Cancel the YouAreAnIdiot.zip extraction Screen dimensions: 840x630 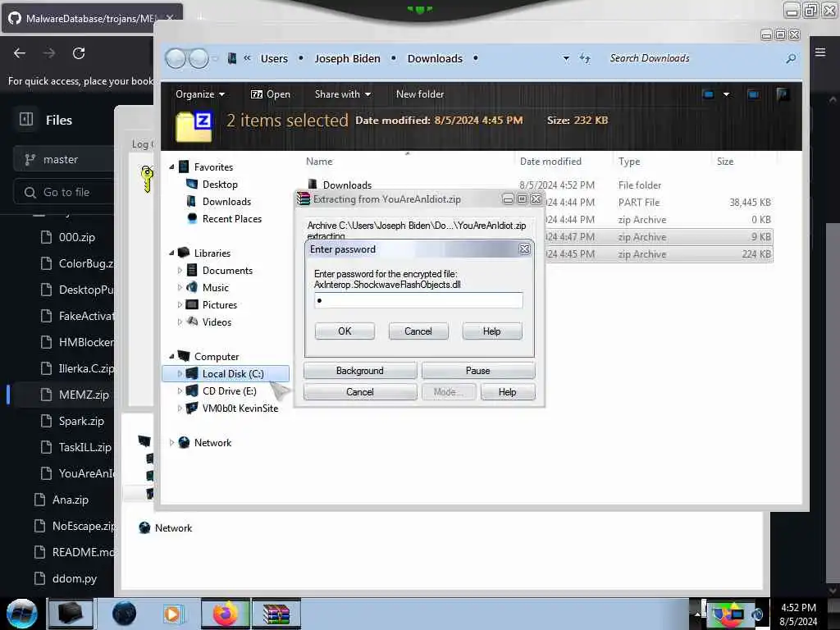tap(359, 392)
